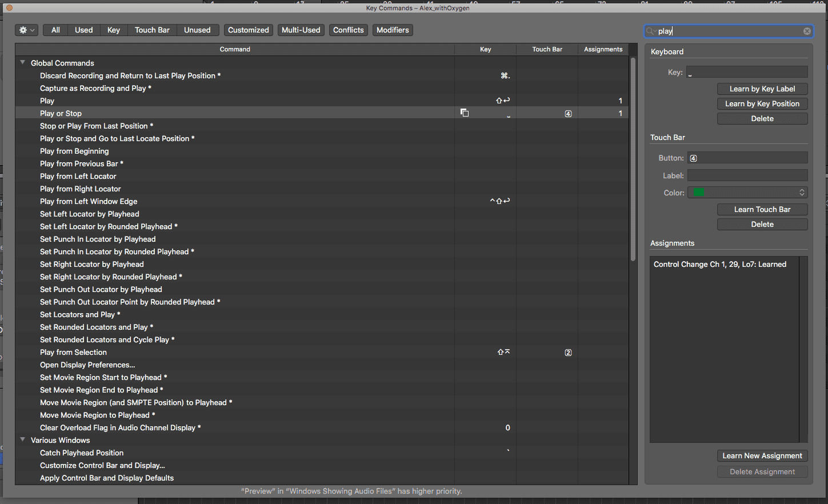Collapse the Various Windows section

pos(22,440)
